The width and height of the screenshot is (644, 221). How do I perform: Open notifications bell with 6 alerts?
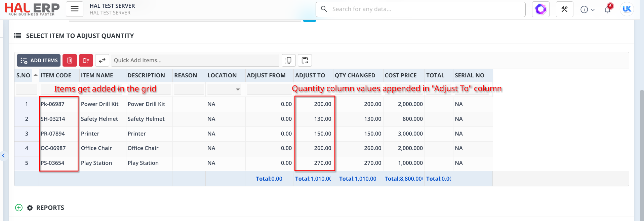(x=608, y=9)
